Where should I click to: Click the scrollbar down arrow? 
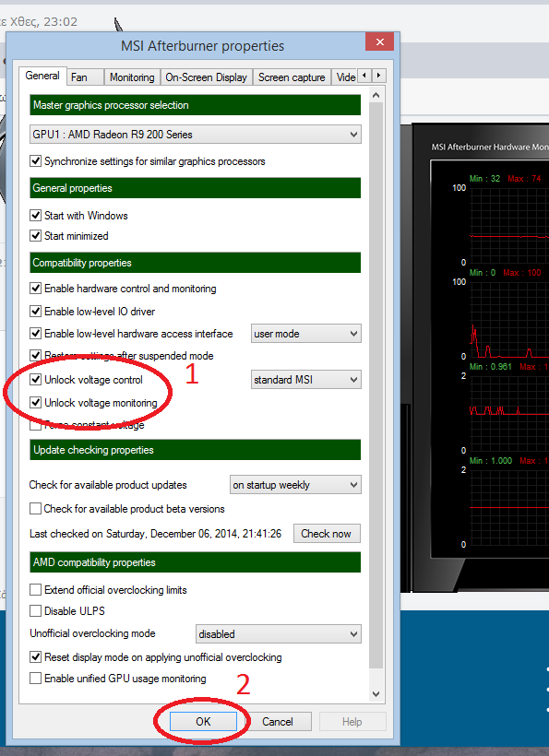(x=376, y=694)
